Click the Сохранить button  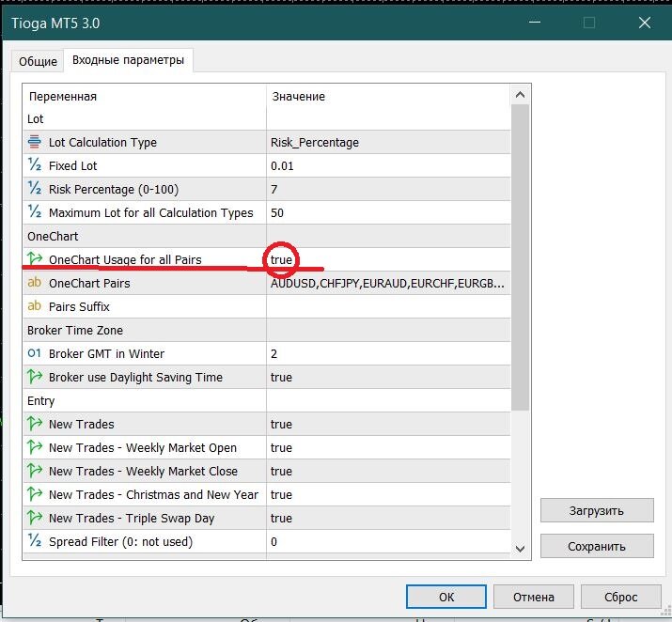597,546
